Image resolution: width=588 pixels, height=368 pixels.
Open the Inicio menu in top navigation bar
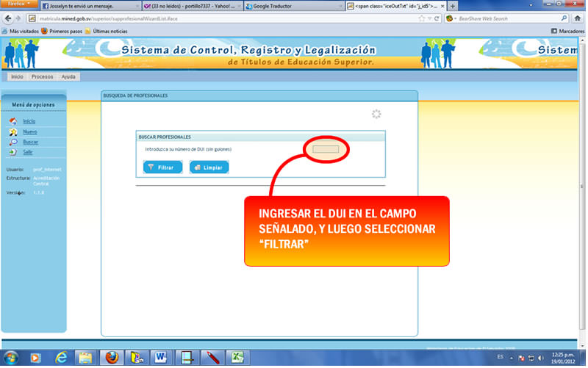click(17, 76)
